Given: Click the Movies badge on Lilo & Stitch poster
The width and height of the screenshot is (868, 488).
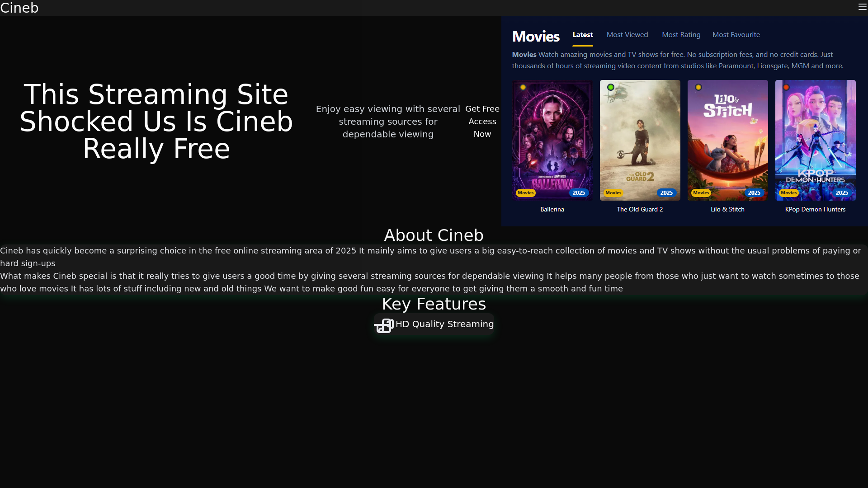Looking at the screenshot, I should point(701,193).
